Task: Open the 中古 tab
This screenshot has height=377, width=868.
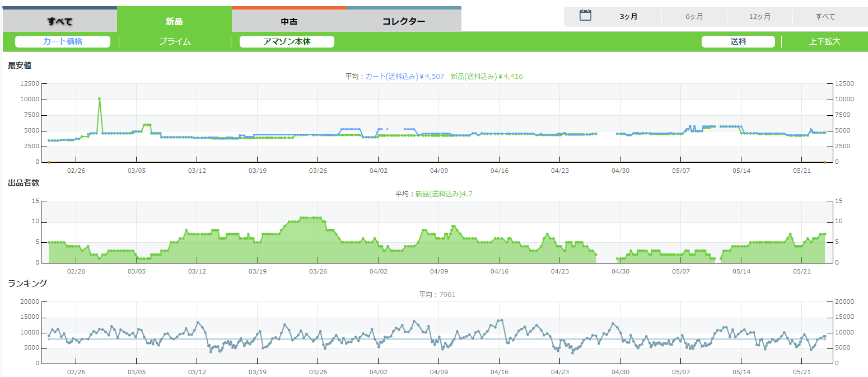Action: click(289, 21)
